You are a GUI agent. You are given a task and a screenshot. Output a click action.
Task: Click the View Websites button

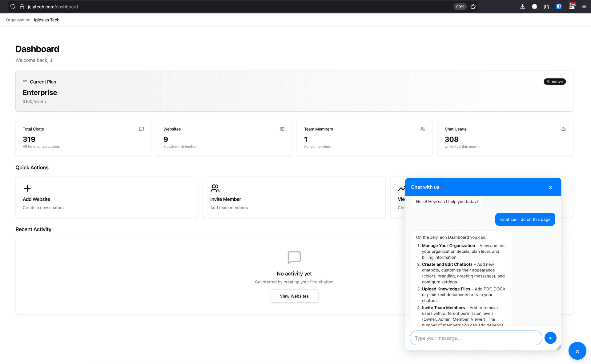(x=294, y=296)
